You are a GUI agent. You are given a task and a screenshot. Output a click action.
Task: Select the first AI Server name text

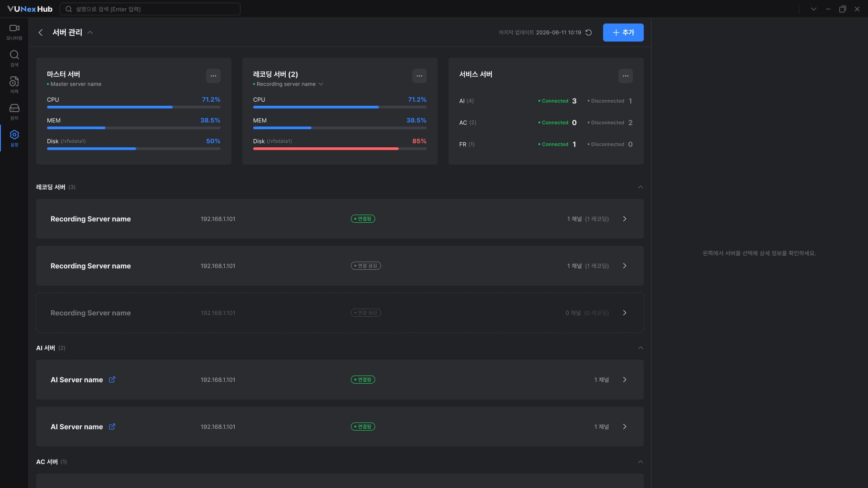click(77, 380)
